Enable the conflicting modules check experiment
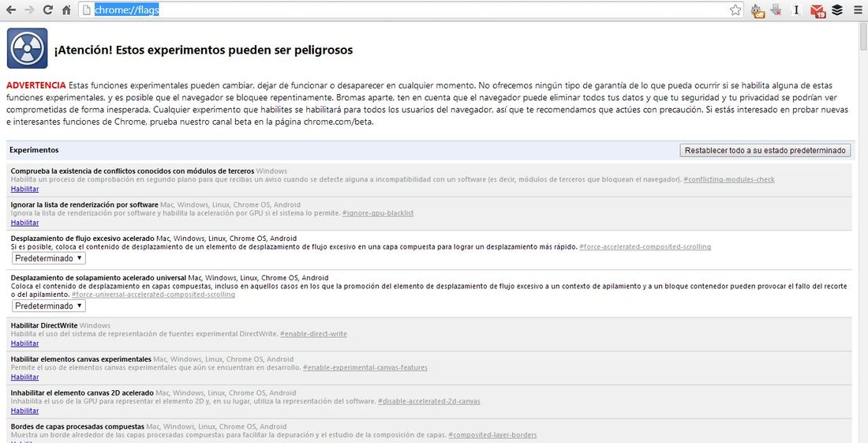The width and height of the screenshot is (868, 443). point(25,189)
